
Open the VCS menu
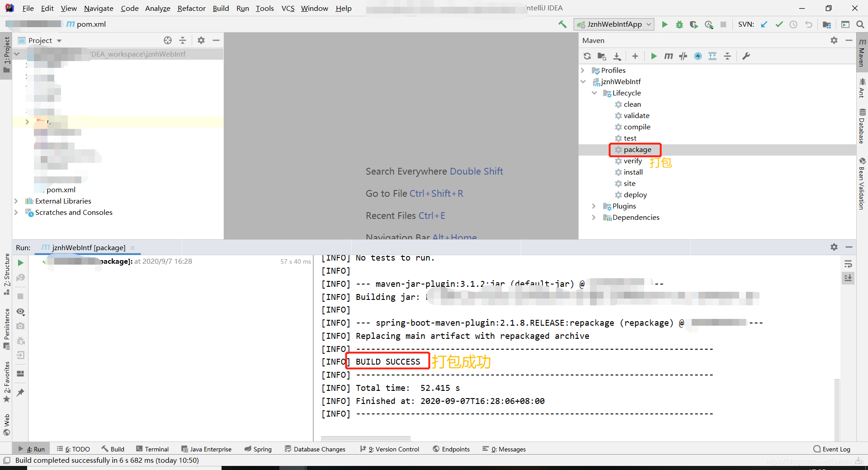pyautogui.click(x=288, y=8)
